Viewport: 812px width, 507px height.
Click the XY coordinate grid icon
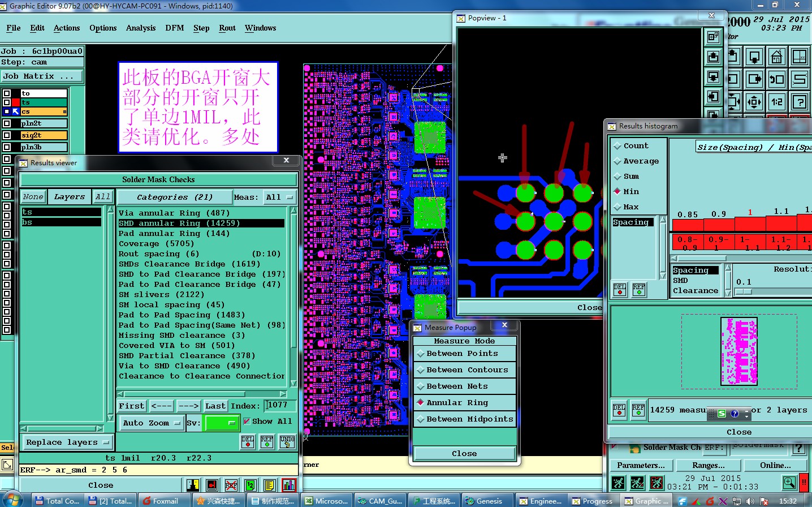click(800, 57)
